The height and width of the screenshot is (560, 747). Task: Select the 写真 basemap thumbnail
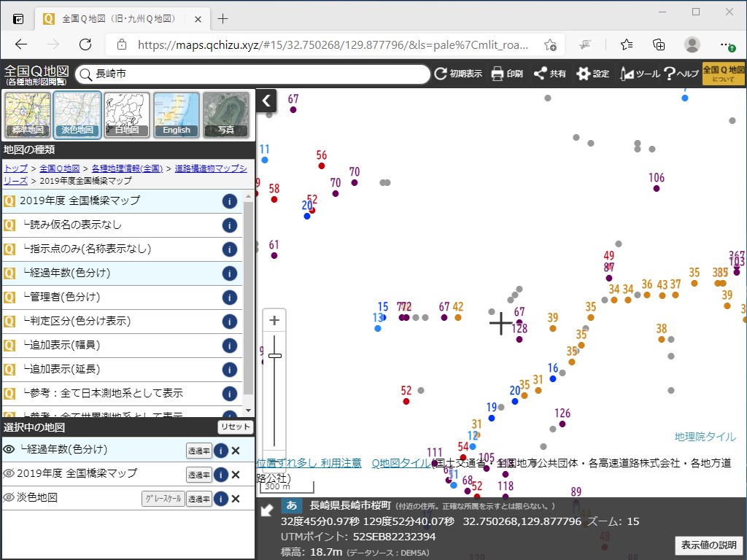tap(225, 114)
